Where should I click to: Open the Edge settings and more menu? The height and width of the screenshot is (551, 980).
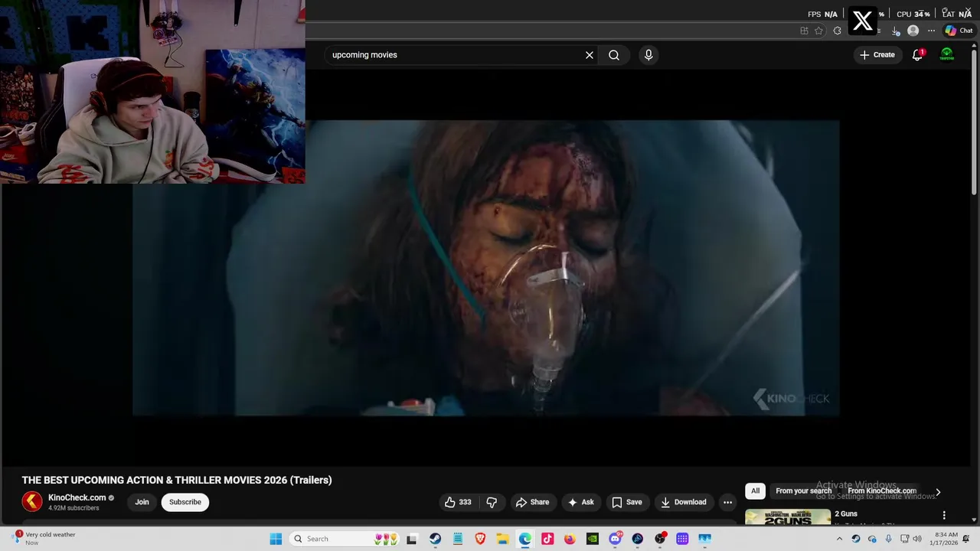pos(931,31)
